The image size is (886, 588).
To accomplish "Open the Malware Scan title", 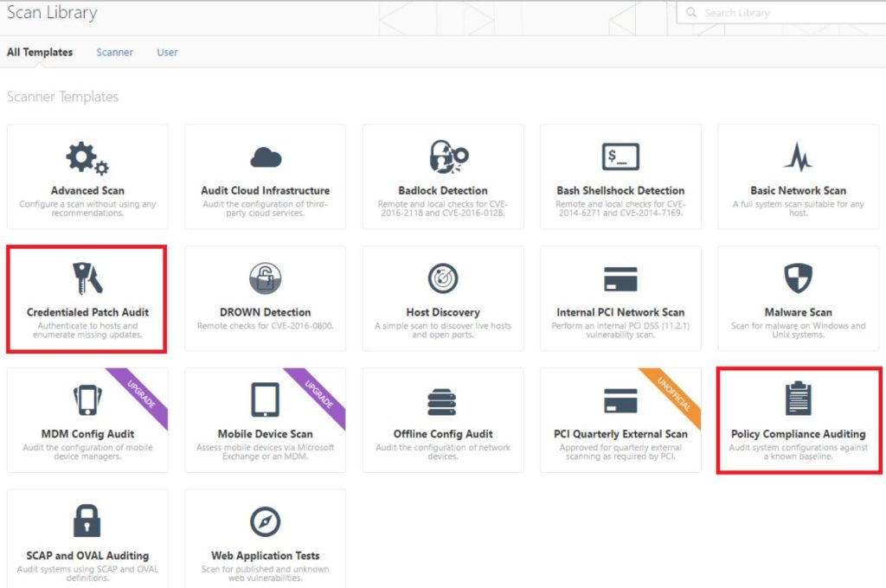I will coord(798,312).
